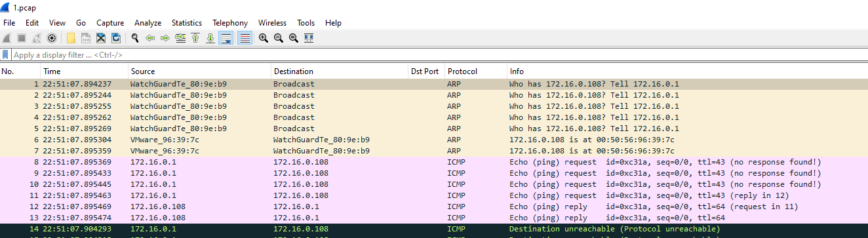This screenshot has height=238, width=868.
Task: Open the Capture menu
Action: pyautogui.click(x=110, y=23)
